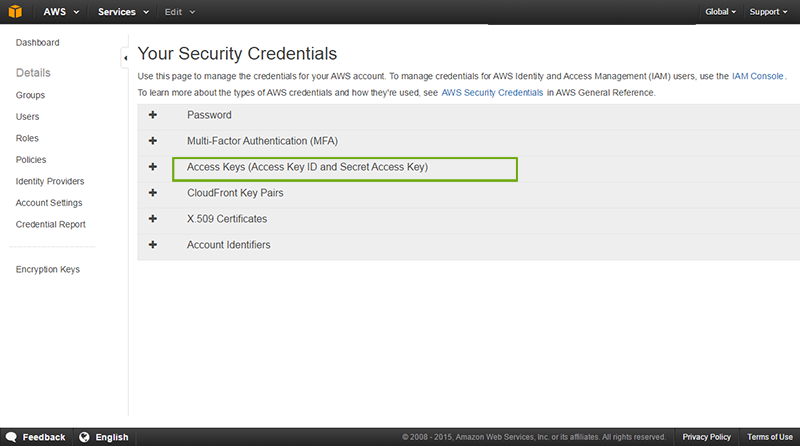Expand the Password section plus icon
The height and width of the screenshot is (446, 800).
(x=153, y=115)
